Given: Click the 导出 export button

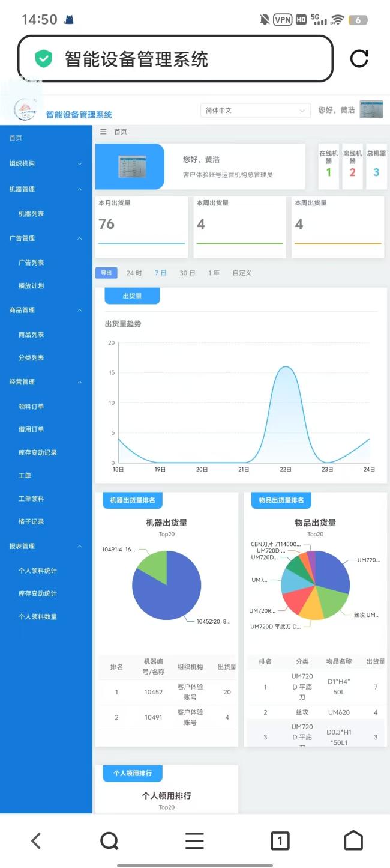Looking at the screenshot, I should click(x=106, y=273).
